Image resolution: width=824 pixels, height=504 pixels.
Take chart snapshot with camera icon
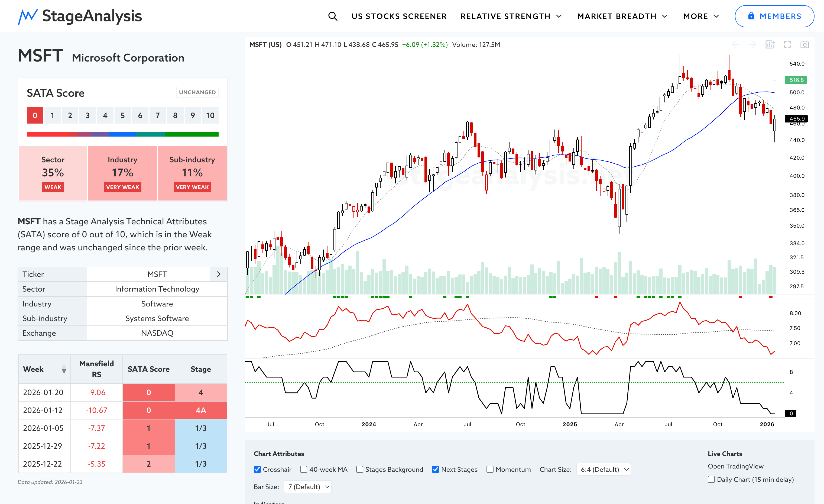tap(804, 44)
